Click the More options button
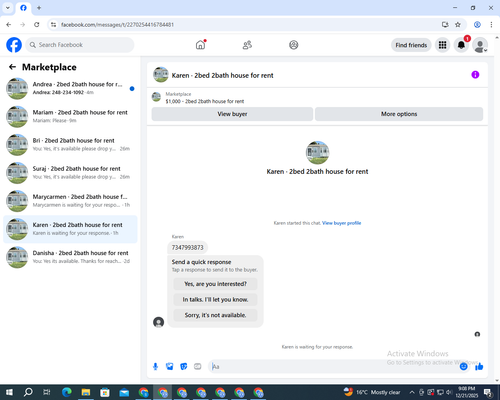Viewport: 500px width, 400px height. click(x=399, y=114)
